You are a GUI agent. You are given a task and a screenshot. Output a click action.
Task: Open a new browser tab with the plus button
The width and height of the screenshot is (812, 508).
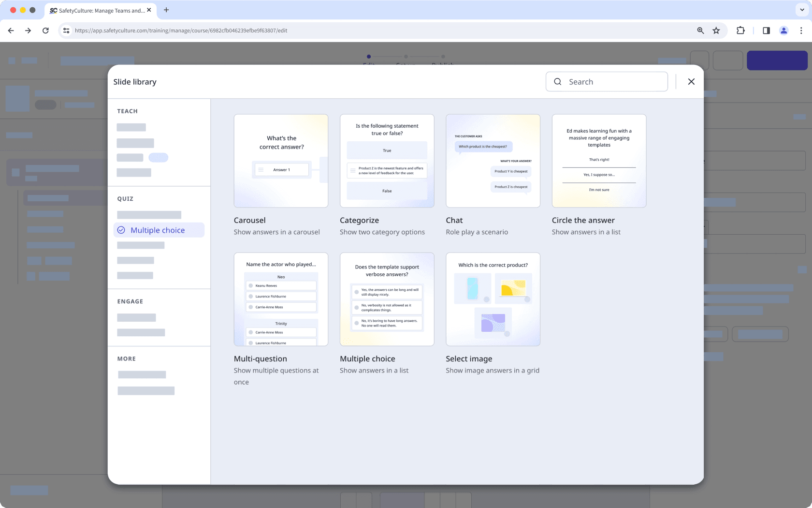coord(166,10)
